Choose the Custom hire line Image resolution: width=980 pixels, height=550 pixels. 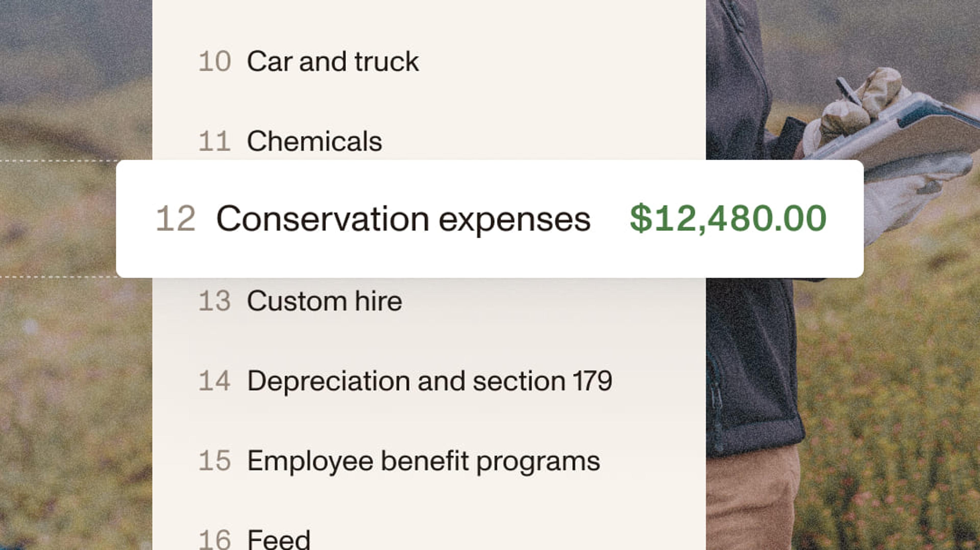point(325,301)
